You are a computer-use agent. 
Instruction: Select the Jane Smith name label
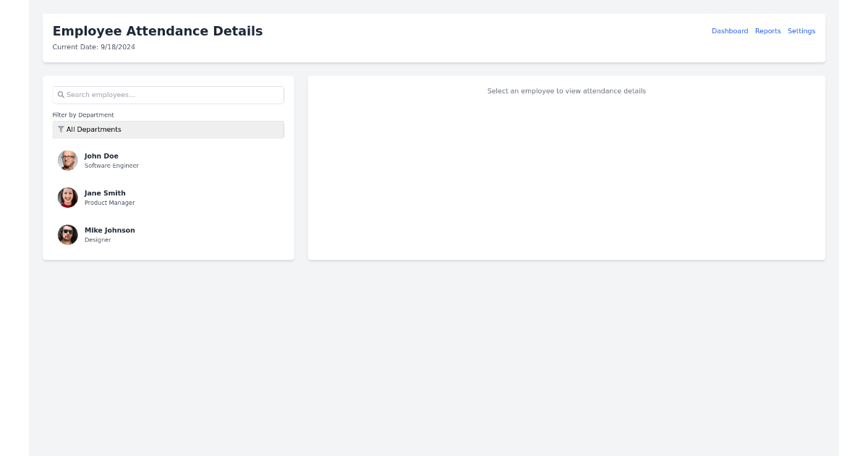coord(105,193)
